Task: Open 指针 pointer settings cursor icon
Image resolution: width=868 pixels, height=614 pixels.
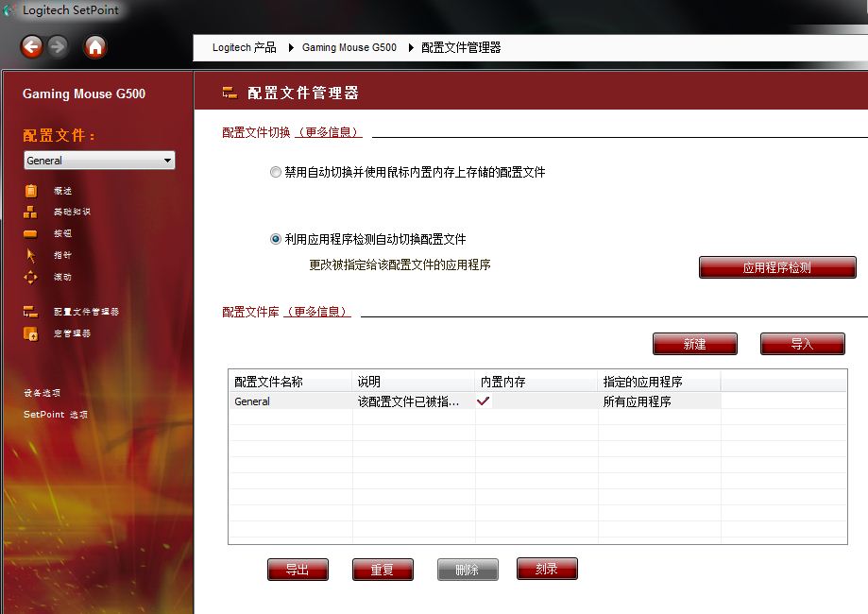Action: click(x=30, y=255)
